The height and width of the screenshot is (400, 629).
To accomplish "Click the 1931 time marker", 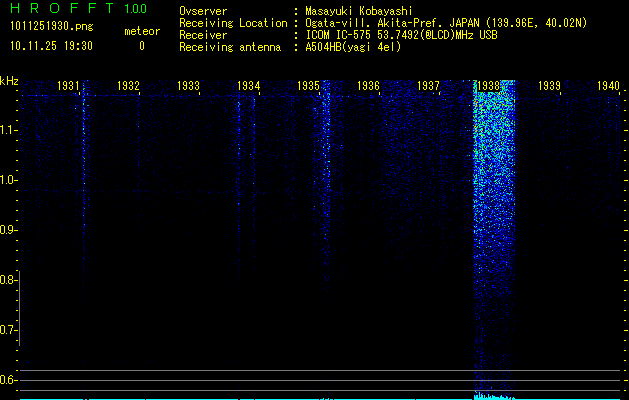I will pos(68,86).
